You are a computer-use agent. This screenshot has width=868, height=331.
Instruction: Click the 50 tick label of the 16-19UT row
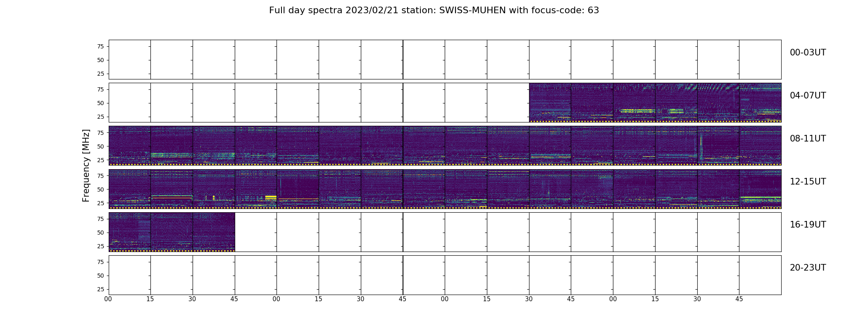point(100,233)
